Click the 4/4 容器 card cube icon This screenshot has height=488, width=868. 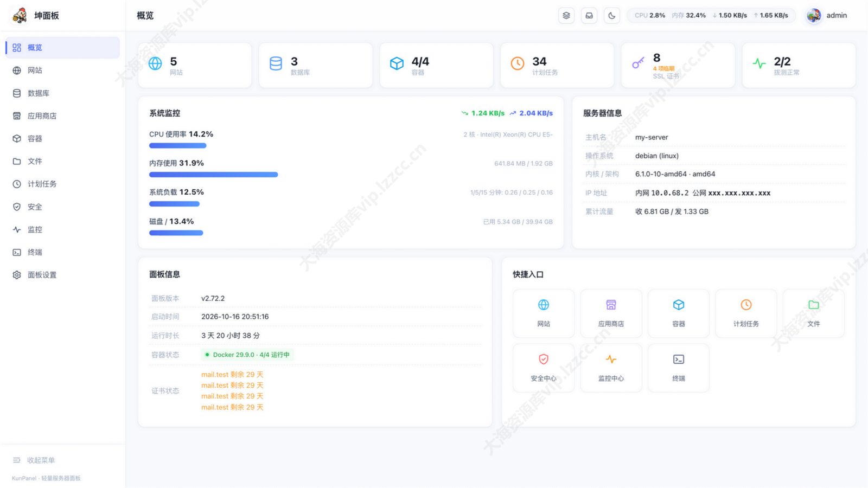(x=397, y=63)
